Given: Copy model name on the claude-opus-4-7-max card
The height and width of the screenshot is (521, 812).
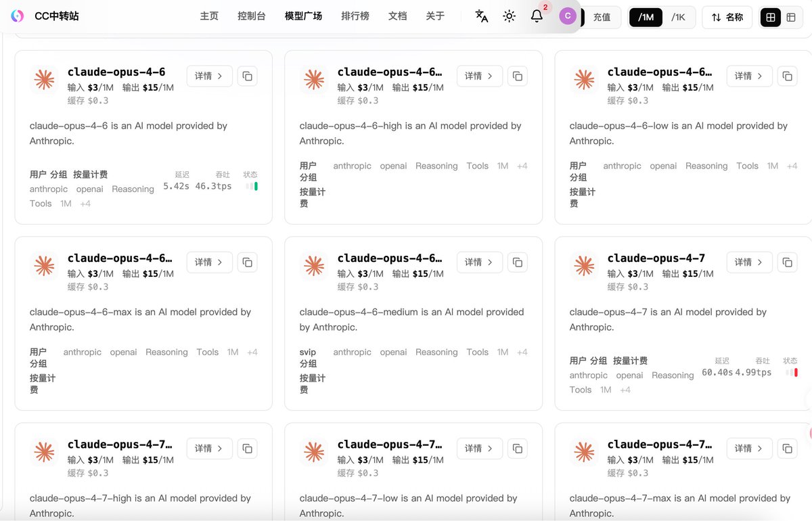Looking at the screenshot, I should (788, 448).
